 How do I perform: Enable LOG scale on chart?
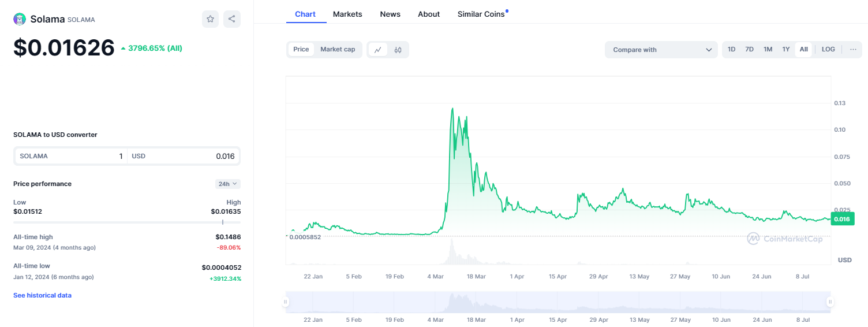point(828,50)
